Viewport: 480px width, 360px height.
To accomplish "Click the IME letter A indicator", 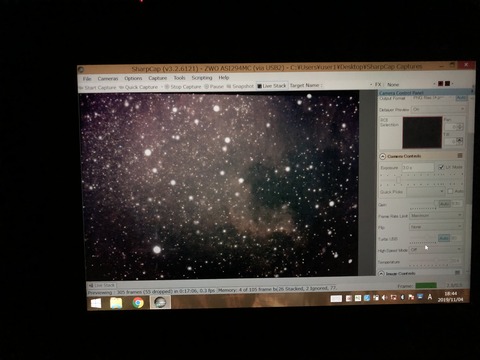I will (x=430, y=297).
